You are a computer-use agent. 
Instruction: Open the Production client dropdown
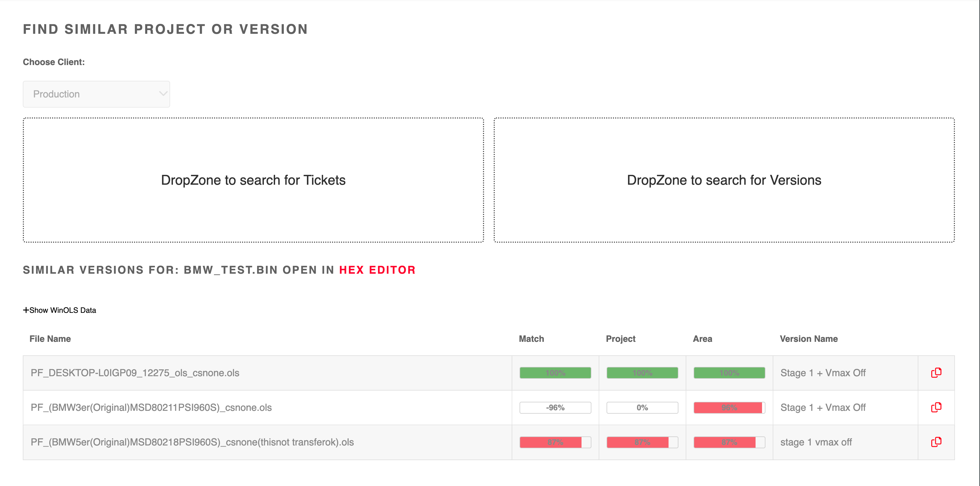click(x=96, y=94)
